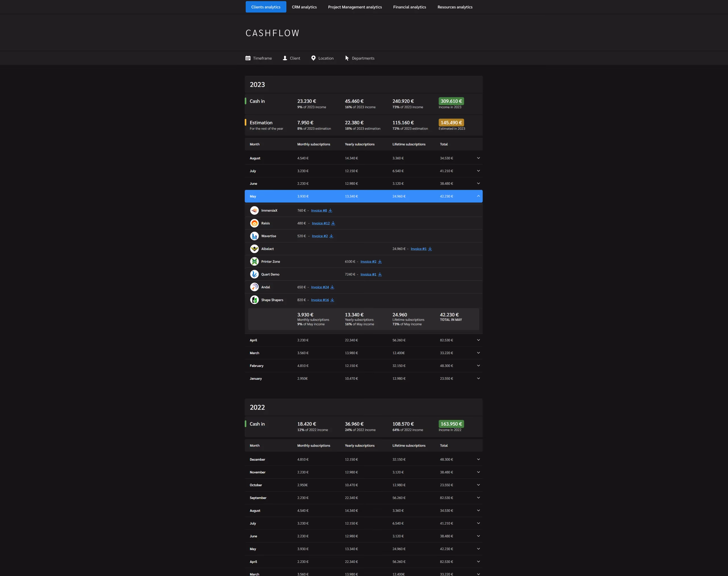Expand the October 2022 row chevron
Image resolution: width=728 pixels, height=576 pixels.
478,485
